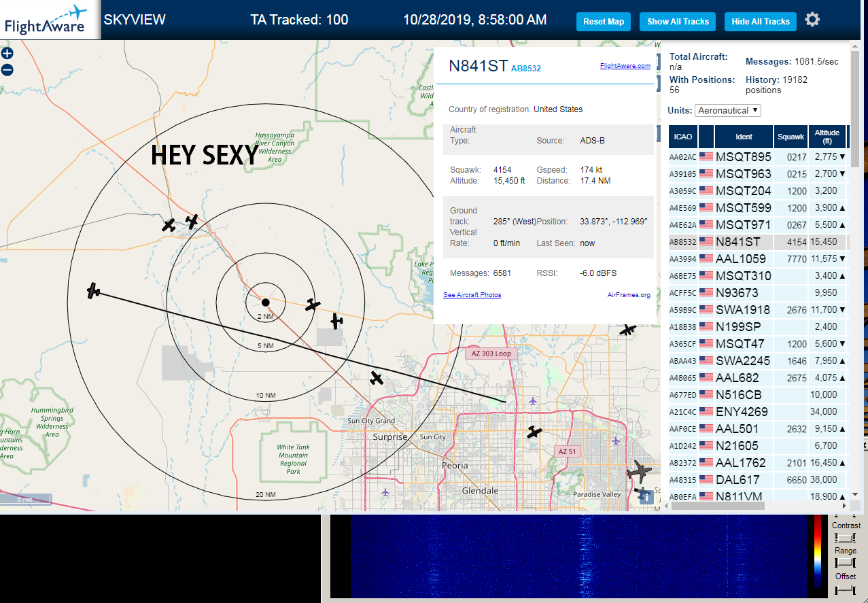
Task: Select aircraft left of the AZ 51 label
Action: pos(535,432)
